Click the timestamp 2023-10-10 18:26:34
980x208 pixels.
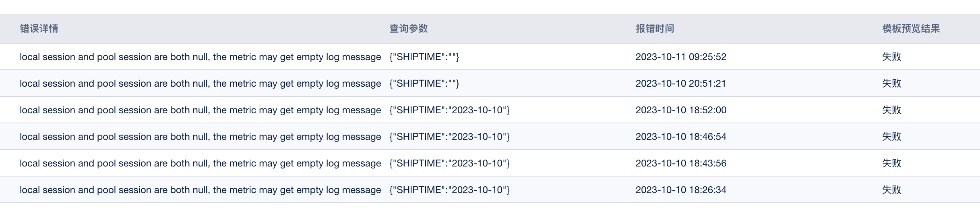681,190
